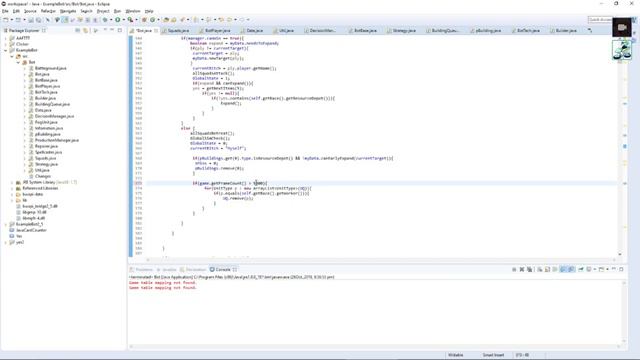
Task: Click the Run External Tools icon
Action: click(130, 20)
